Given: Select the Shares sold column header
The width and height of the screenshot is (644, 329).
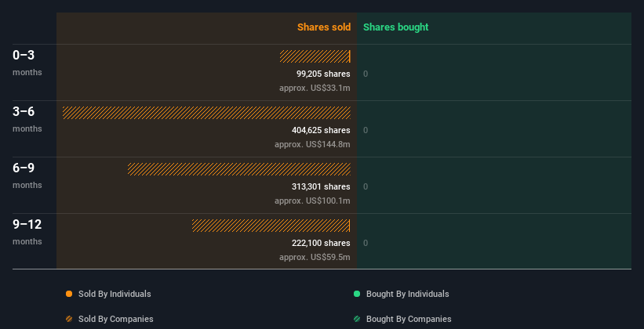Looking at the screenshot, I should click(x=324, y=27).
